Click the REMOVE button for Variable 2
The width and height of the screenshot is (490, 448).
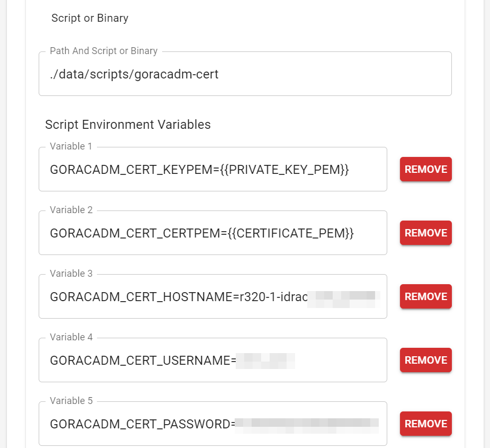point(425,233)
